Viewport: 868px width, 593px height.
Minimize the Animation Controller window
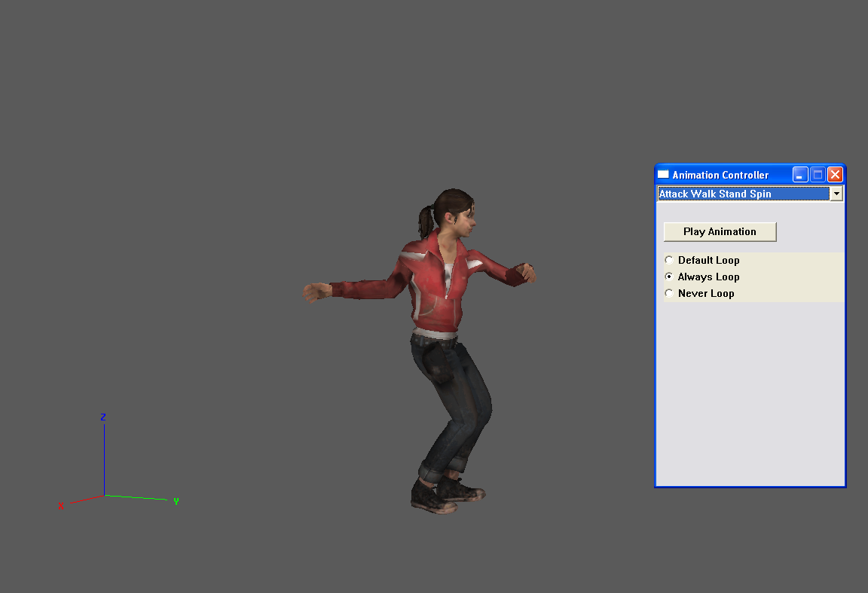(x=800, y=175)
